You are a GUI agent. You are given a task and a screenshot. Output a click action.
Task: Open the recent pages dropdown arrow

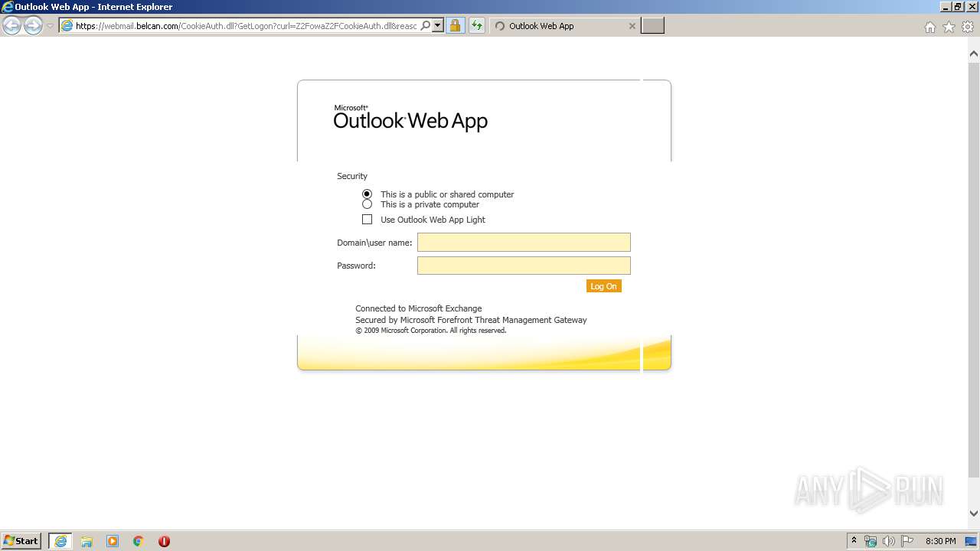(x=50, y=26)
